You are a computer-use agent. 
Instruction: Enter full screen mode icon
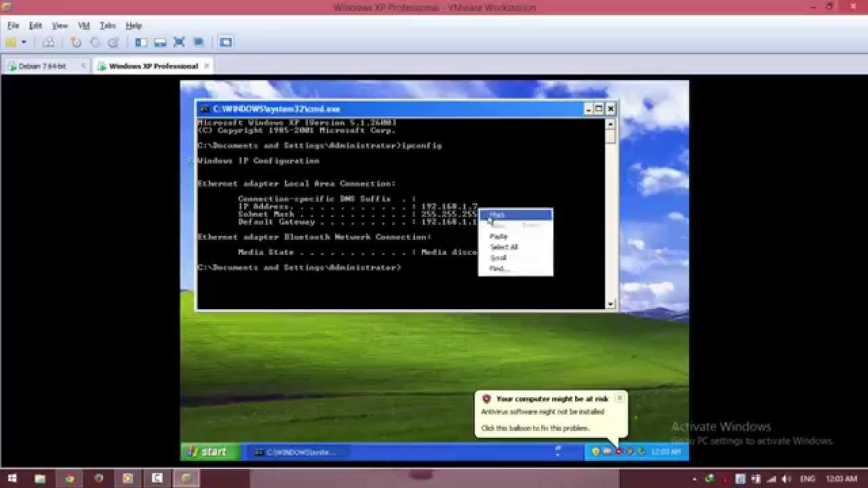click(179, 42)
